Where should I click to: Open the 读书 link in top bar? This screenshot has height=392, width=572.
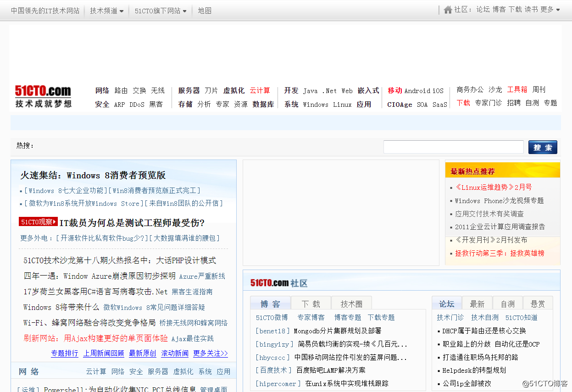pos(531,9)
